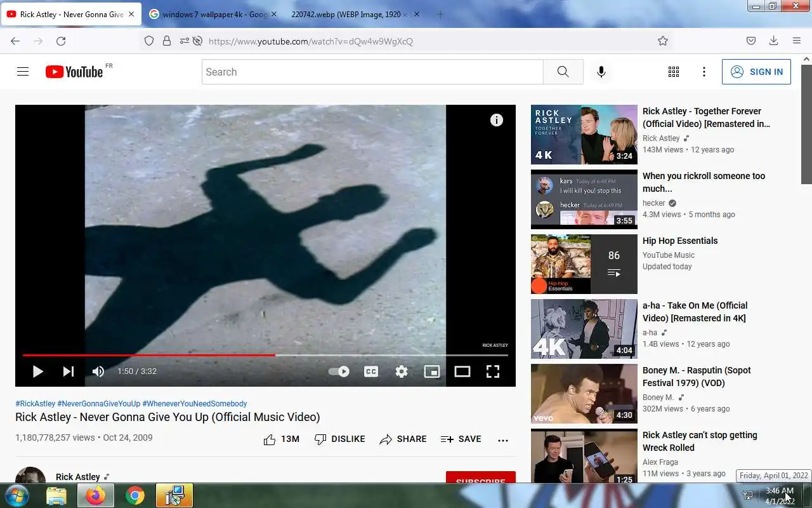Click the search magnifier button
812x508 pixels.
[x=563, y=72]
